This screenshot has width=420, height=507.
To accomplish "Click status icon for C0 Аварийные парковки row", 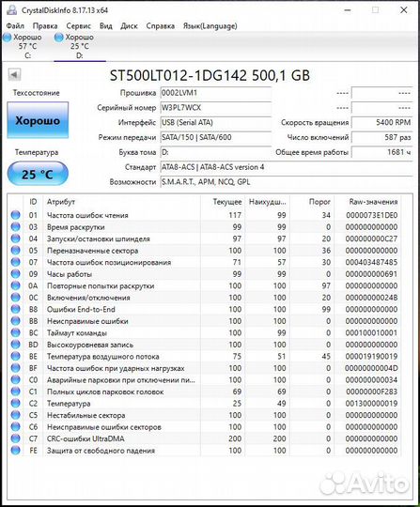I will 15,379.
